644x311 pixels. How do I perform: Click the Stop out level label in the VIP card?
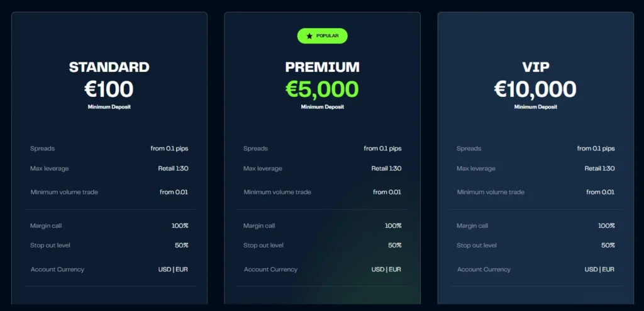[477, 246]
